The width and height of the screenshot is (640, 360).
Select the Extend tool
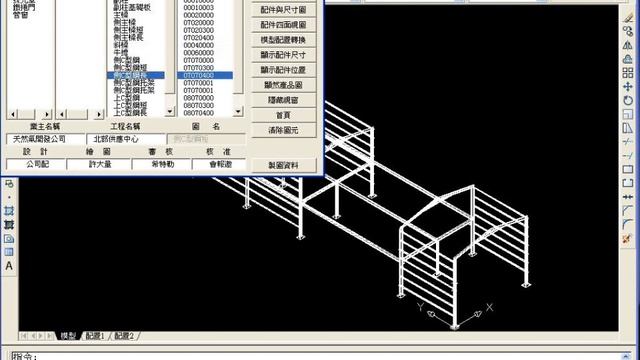628,156
